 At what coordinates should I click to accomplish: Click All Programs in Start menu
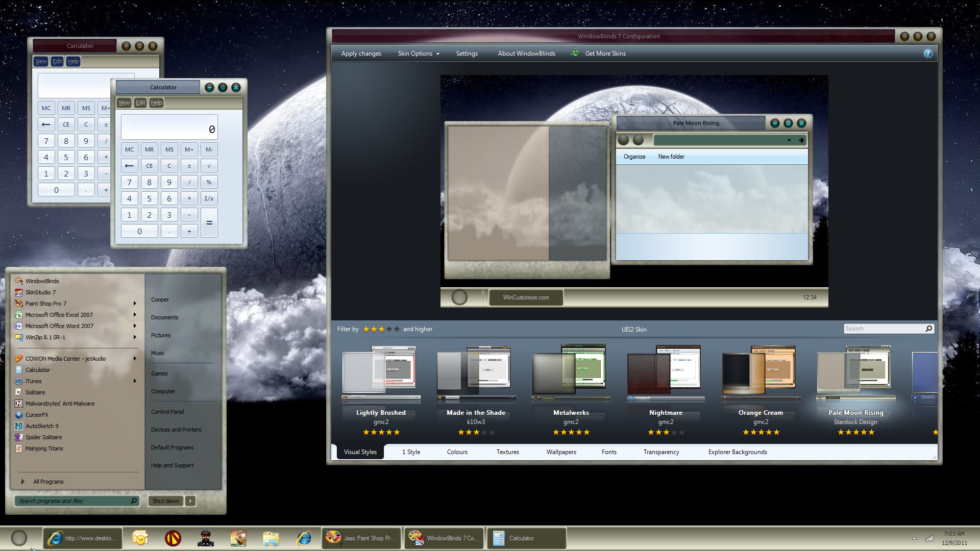click(x=48, y=482)
